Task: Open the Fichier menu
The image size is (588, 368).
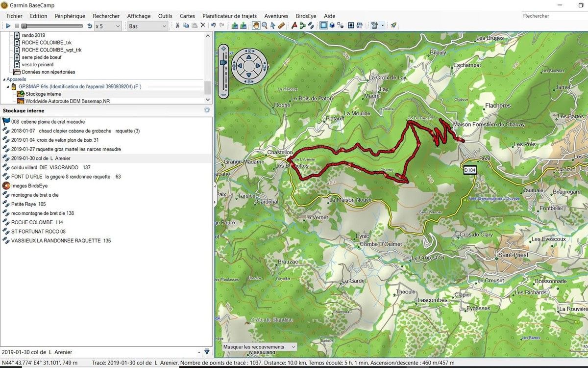Action: coord(15,16)
